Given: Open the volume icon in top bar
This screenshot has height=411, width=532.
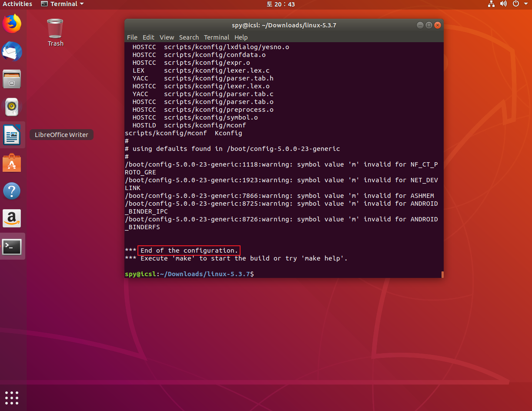Looking at the screenshot, I should pos(503,4).
